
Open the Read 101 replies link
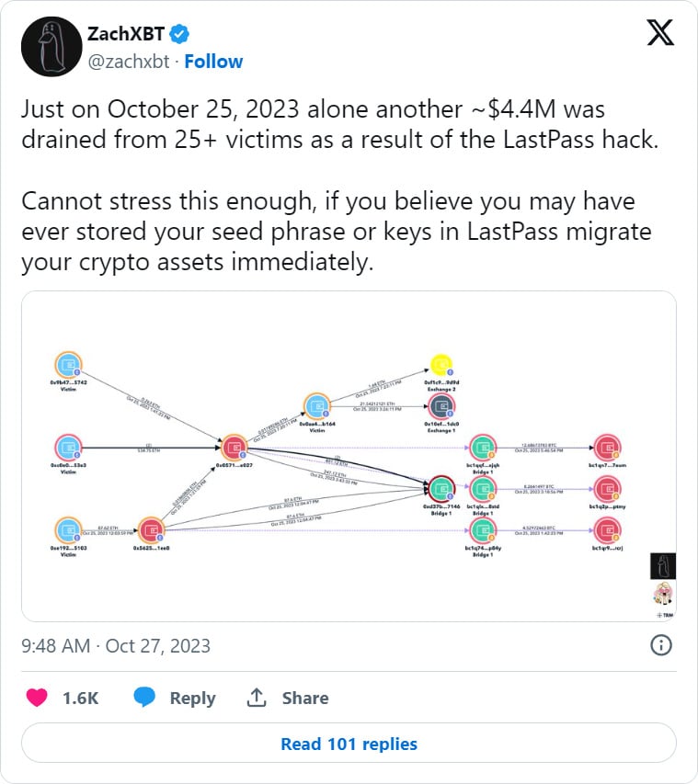(x=349, y=744)
